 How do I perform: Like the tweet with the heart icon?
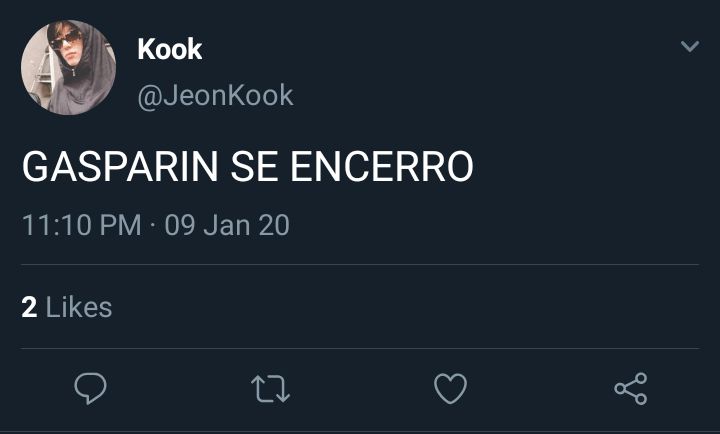450,389
